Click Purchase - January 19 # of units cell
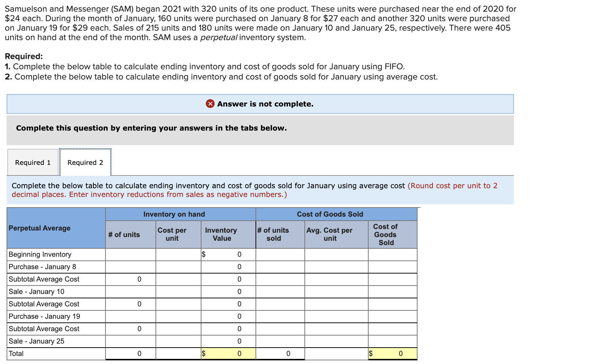The image size is (592, 364). [131, 317]
